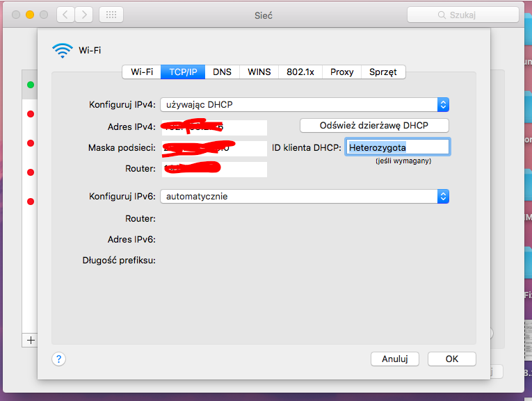Viewport: 532px width, 401px height.
Task: Open help with the question mark button
Action: 58,359
